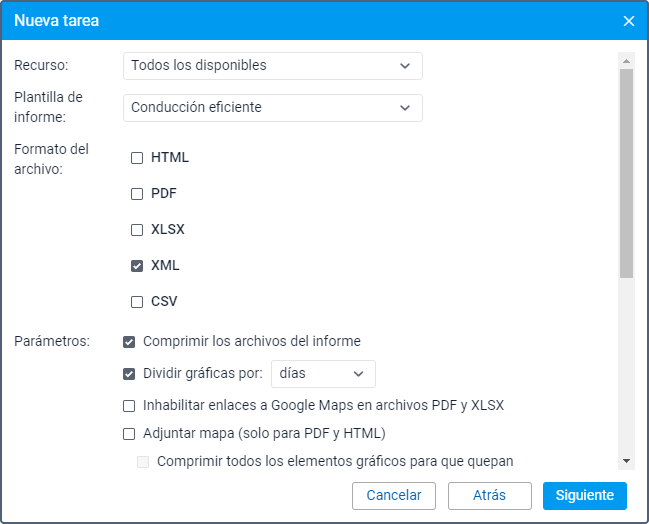The width and height of the screenshot is (649, 524).
Task: Click the vertical scrollbar thumb
Action: 626,170
